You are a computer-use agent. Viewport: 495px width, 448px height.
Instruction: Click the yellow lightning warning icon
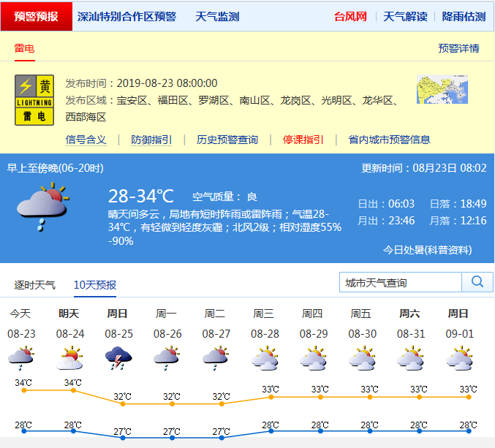click(34, 99)
